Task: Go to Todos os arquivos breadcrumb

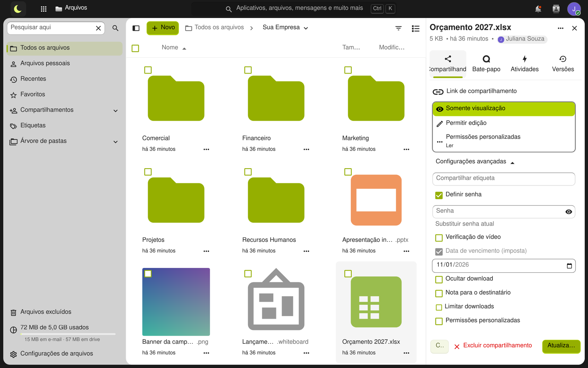Action: click(x=215, y=28)
